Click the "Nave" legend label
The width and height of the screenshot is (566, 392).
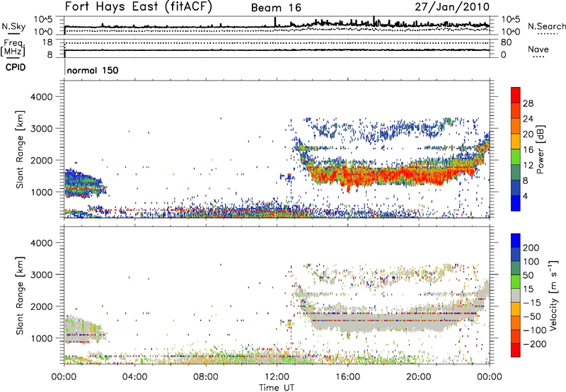tap(538, 49)
